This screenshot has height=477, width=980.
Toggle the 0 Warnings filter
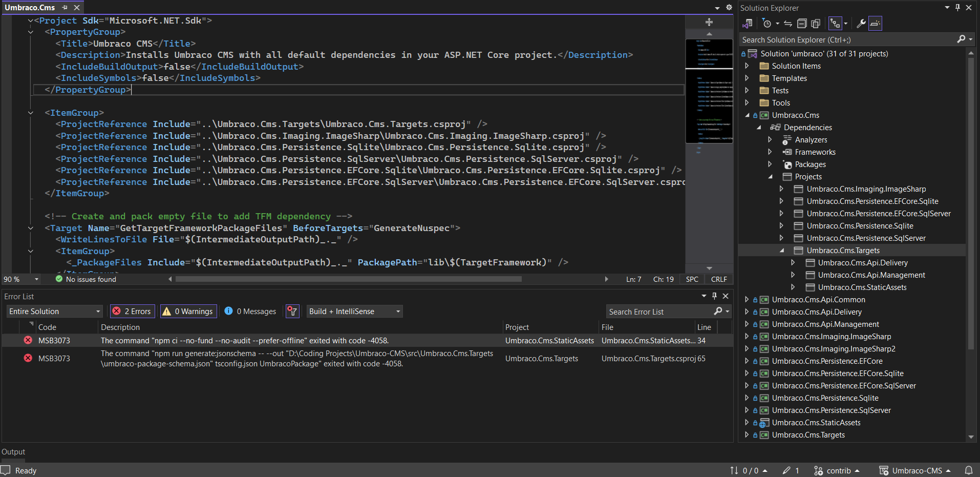[188, 311]
